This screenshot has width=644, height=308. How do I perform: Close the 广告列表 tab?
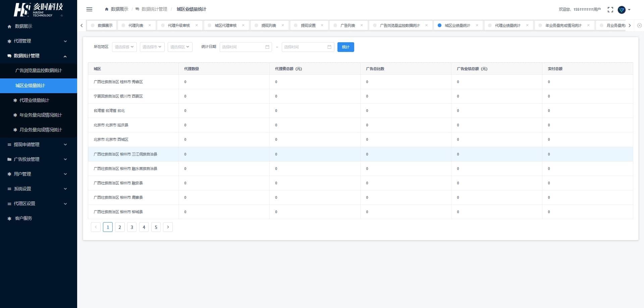[x=362, y=25]
